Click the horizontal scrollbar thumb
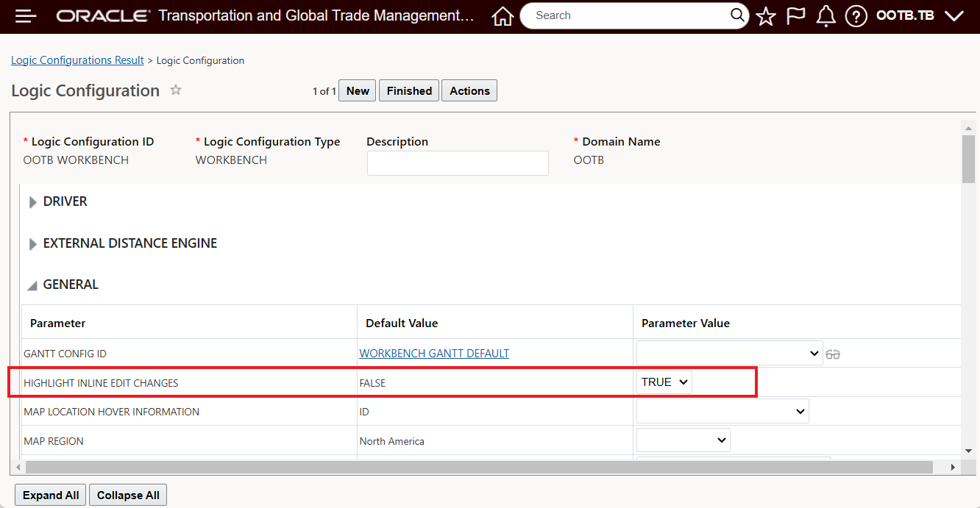Screen dimensions: 980x508 [478, 467]
